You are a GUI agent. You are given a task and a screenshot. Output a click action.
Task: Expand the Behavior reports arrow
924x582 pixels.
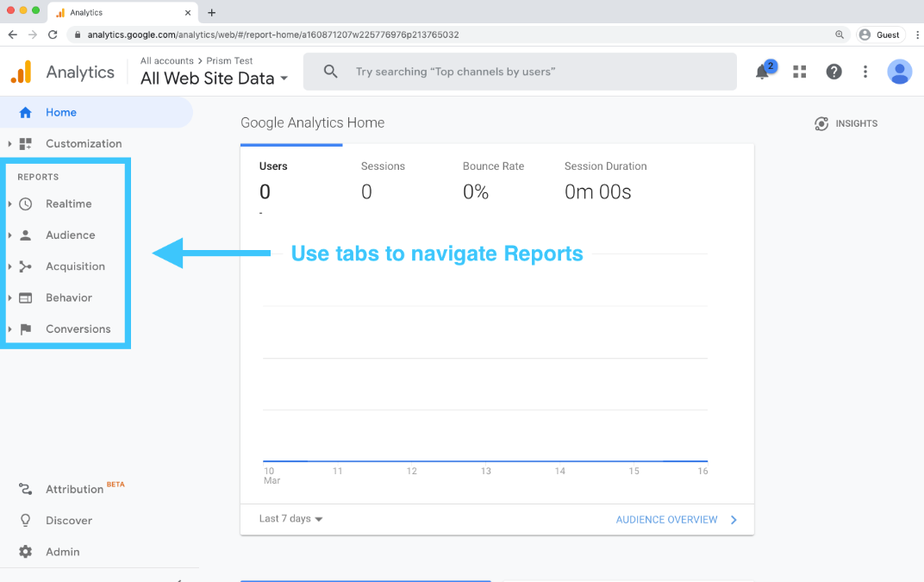(9, 297)
